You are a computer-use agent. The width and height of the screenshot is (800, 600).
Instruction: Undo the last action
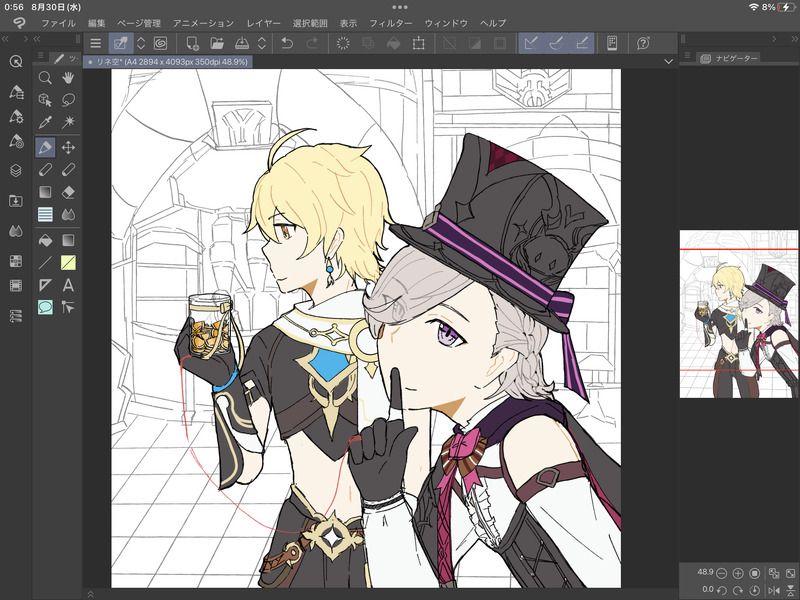pos(287,43)
